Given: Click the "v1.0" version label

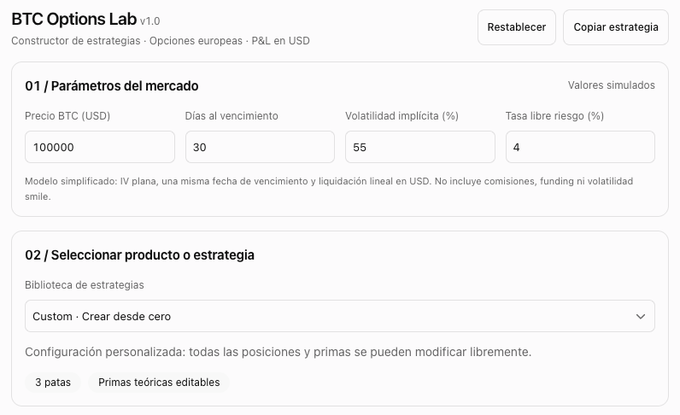Looking at the screenshot, I should (150, 21).
